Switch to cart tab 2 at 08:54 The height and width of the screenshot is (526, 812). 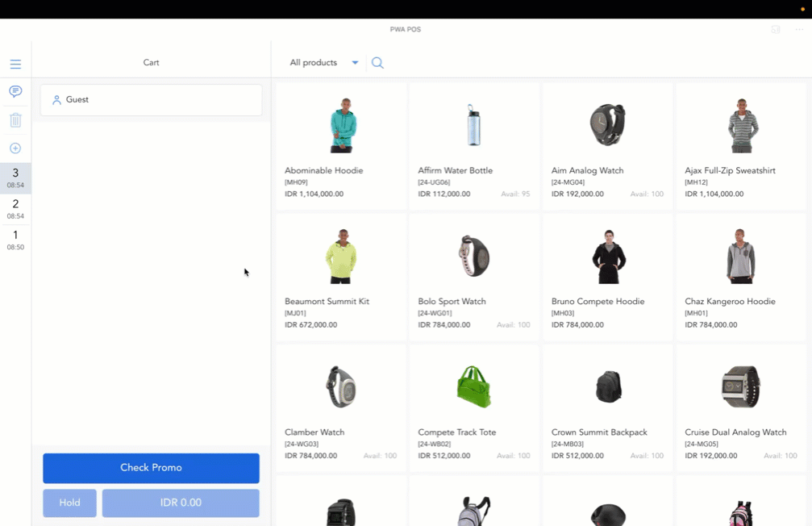tap(15, 209)
